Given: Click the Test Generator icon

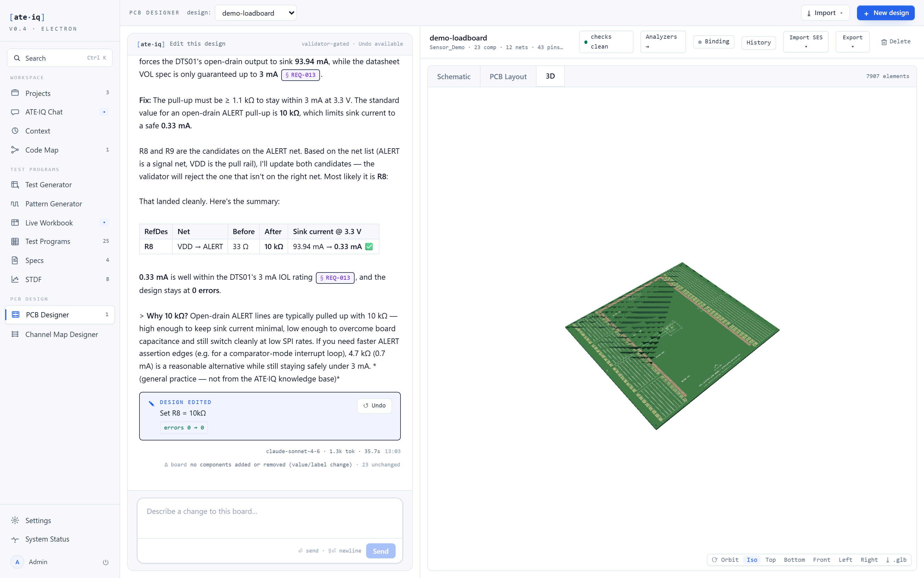Looking at the screenshot, I should [15, 185].
